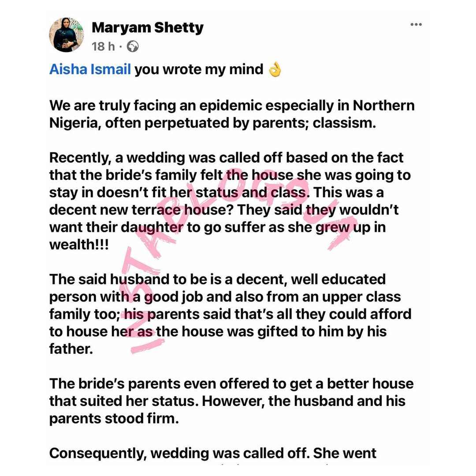This screenshot has width=476, height=476.
Task: Click the globe public audience icon
Action: 133,46
